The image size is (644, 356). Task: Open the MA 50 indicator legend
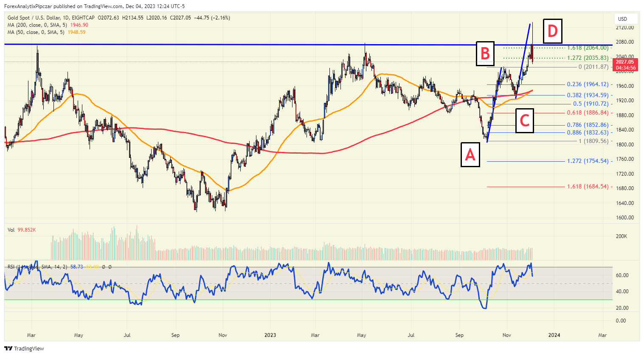(36, 32)
